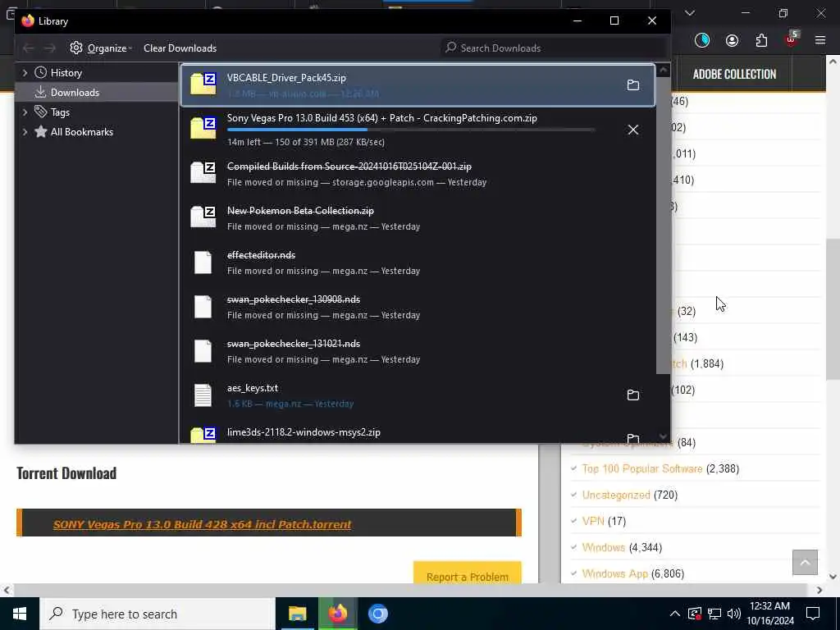Open Chromium browser from taskbar
840x630 pixels.
(377, 614)
